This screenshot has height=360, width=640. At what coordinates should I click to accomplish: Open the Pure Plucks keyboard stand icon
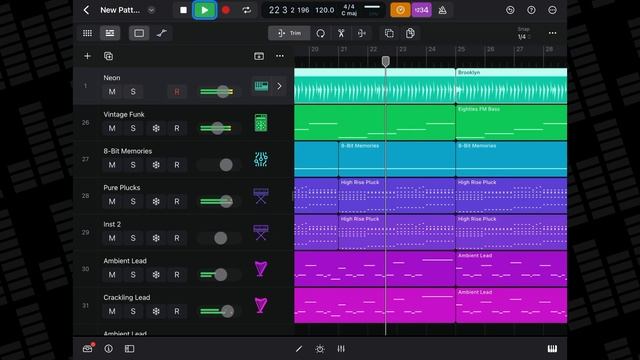click(x=261, y=196)
